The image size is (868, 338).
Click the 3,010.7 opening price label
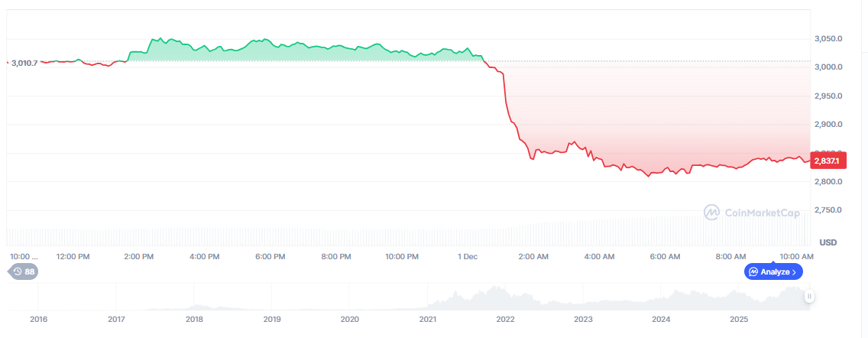coord(24,63)
